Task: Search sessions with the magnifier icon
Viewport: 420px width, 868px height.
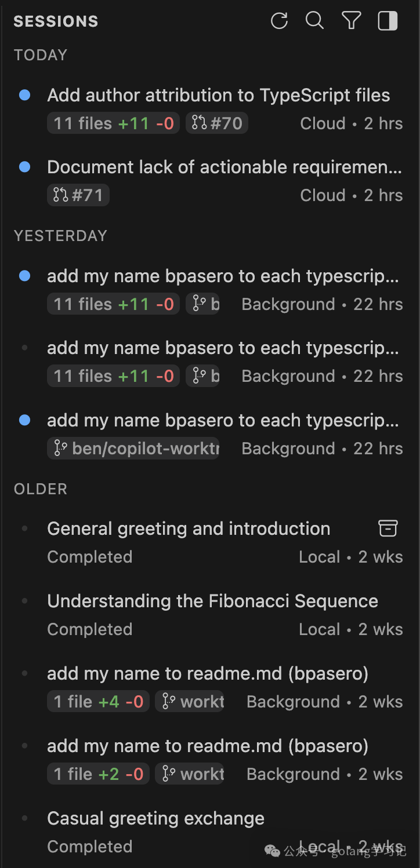Action: [x=314, y=21]
